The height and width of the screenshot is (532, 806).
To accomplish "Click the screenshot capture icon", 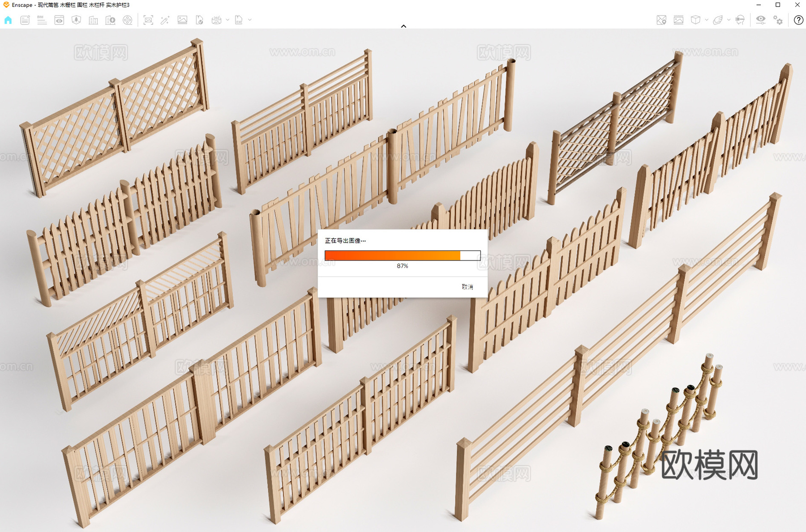I will 148,20.
